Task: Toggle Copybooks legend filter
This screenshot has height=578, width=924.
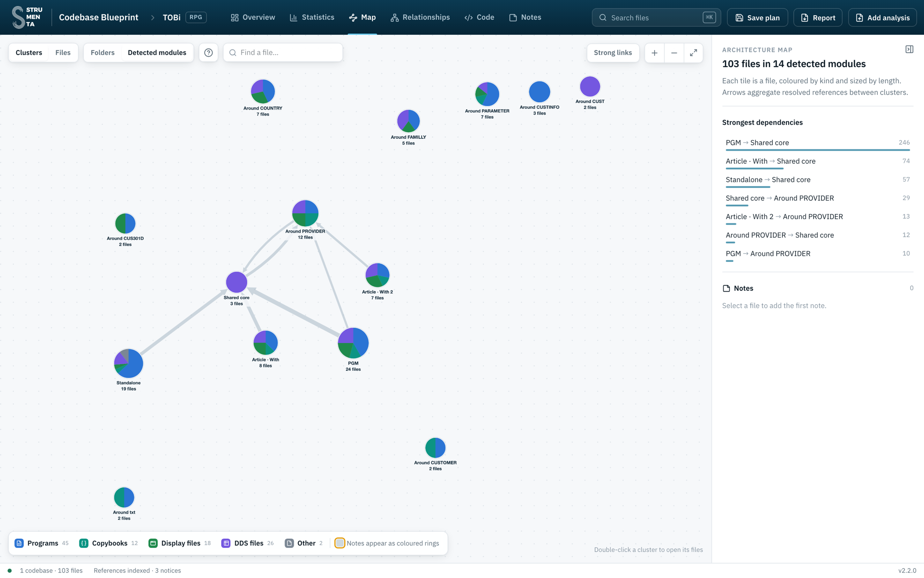Action: coord(109,543)
